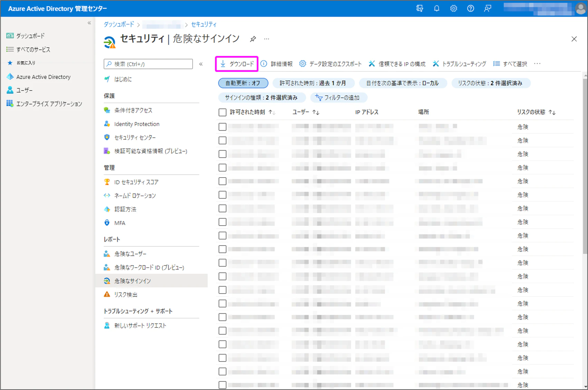Open the notifications bell icon

[437, 8]
